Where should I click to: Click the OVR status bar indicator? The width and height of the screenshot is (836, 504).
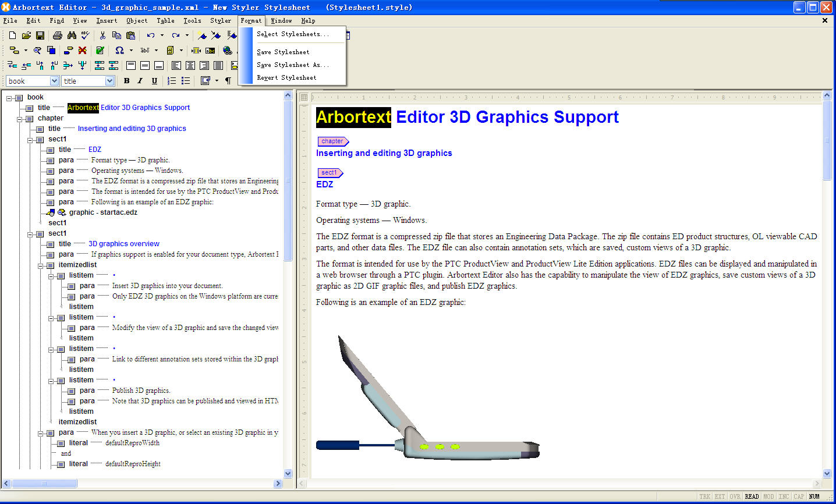[735, 496]
